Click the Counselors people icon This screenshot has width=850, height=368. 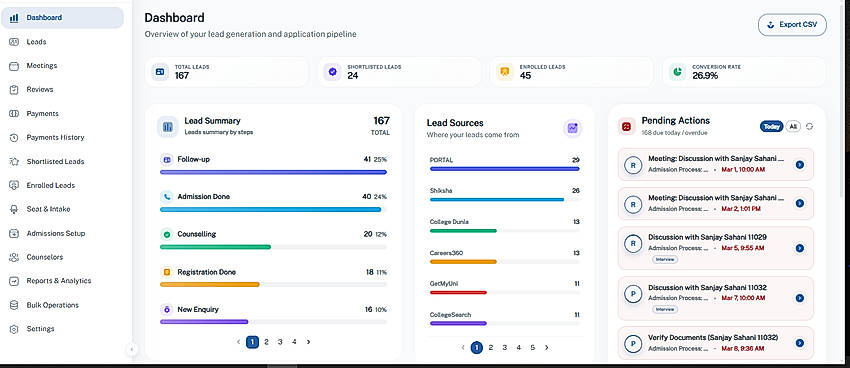click(15, 257)
